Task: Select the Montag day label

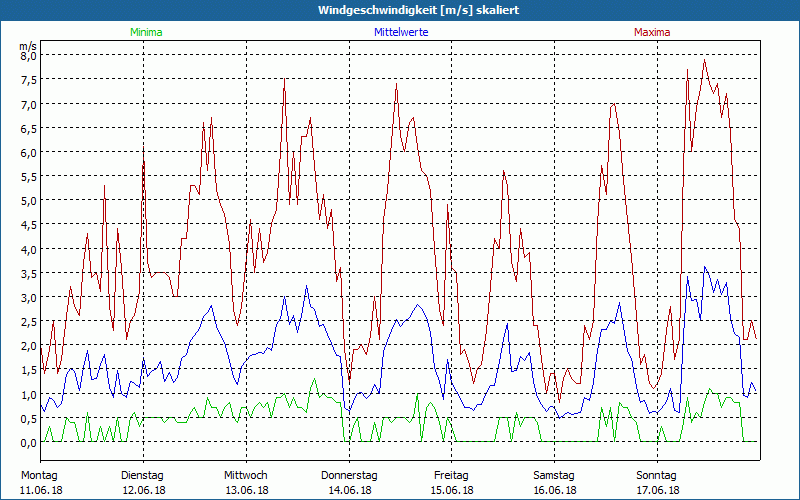Action: point(39,475)
